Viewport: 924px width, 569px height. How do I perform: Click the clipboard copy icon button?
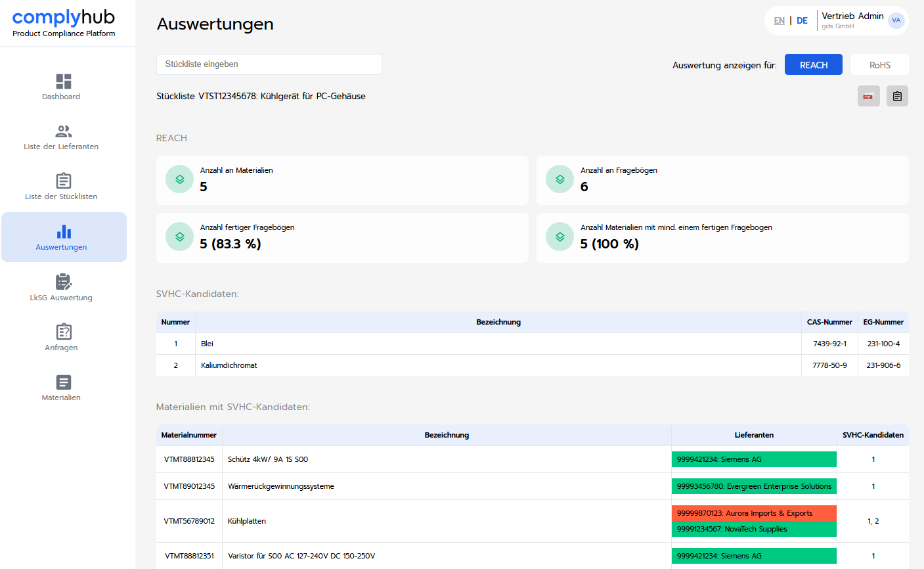point(897,96)
